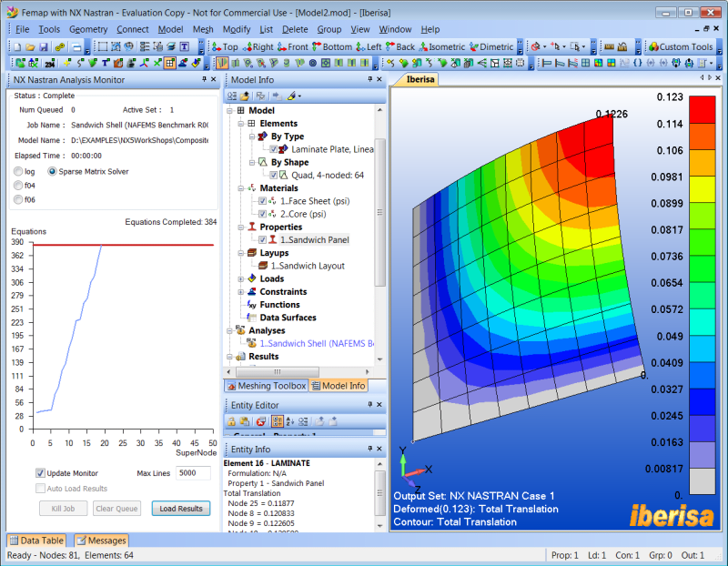Collapse the By Shape tree node

(x=252, y=163)
